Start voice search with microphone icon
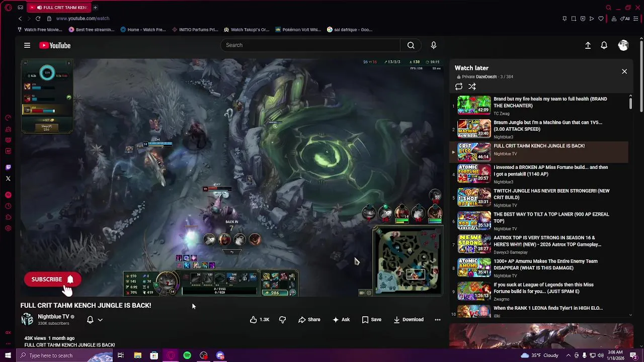The height and width of the screenshot is (362, 644). point(434,45)
